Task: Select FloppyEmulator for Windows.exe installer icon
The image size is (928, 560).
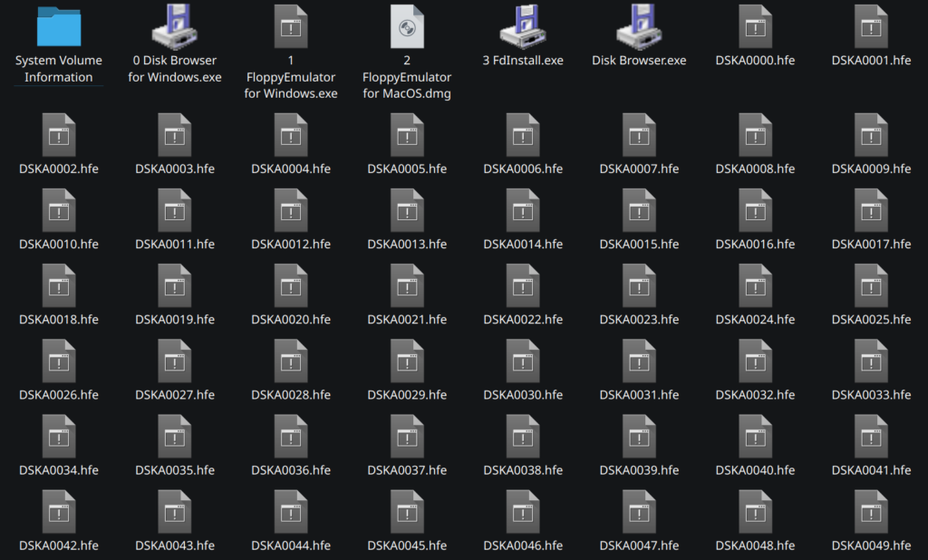Action: click(x=290, y=27)
